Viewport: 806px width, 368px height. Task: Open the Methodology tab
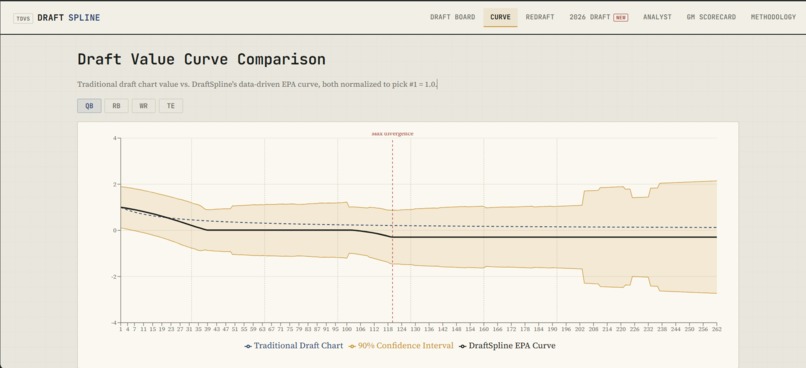773,17
